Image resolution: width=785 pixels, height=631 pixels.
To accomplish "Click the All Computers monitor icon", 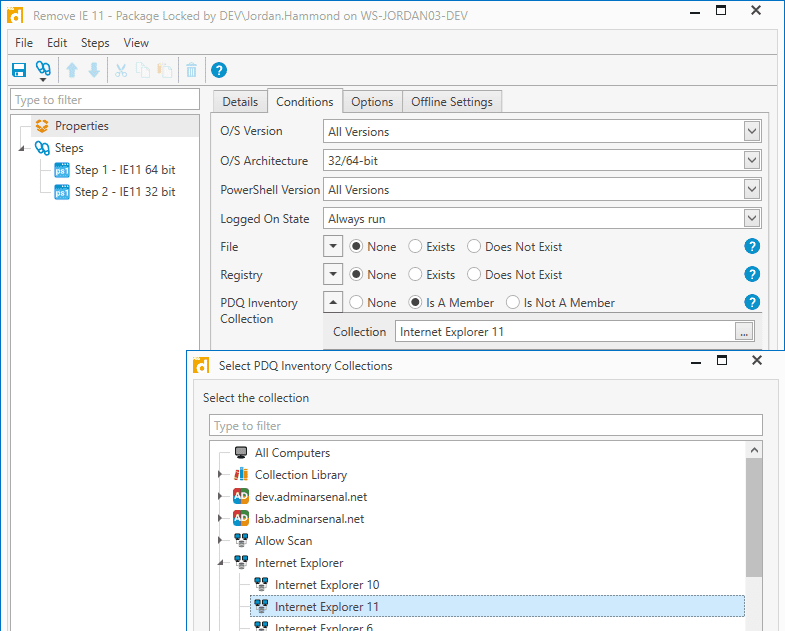I will (x=241, y=453).
